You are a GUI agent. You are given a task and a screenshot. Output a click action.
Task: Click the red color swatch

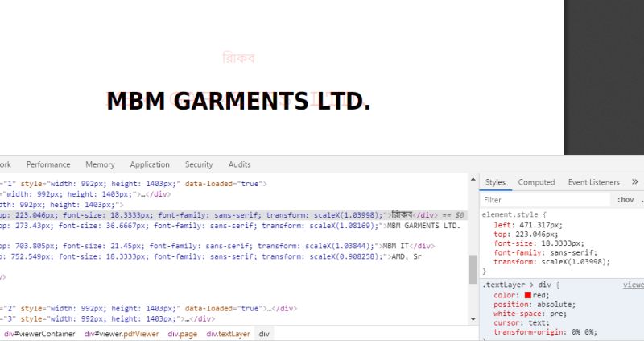point(528,295)
